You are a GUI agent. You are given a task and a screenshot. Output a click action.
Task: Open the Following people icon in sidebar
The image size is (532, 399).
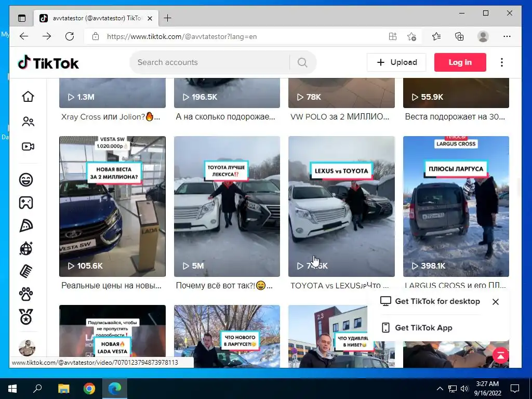tap(28, 122)
